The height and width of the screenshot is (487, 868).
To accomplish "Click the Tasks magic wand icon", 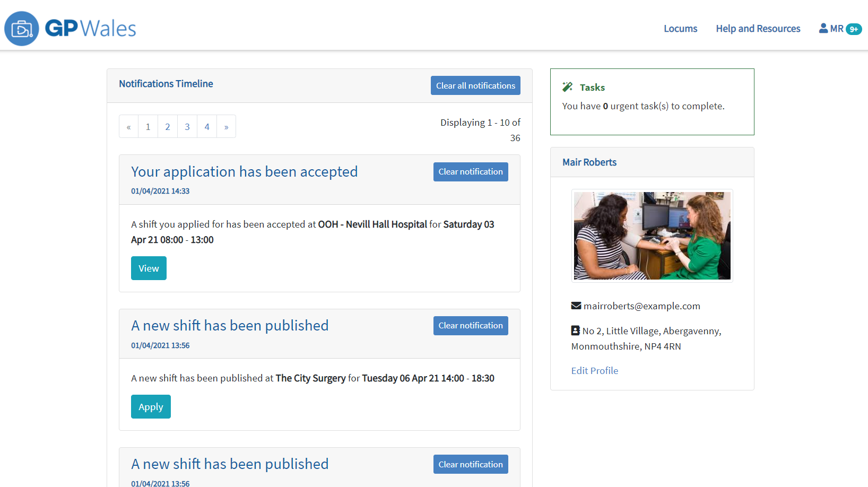I will (568, 87).
